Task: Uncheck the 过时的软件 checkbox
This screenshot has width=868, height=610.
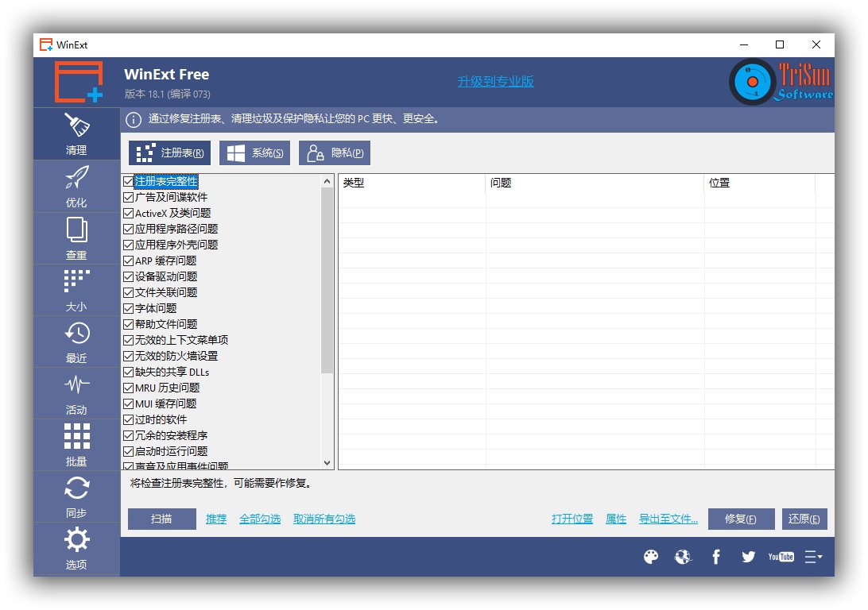Action: (129, 419)
